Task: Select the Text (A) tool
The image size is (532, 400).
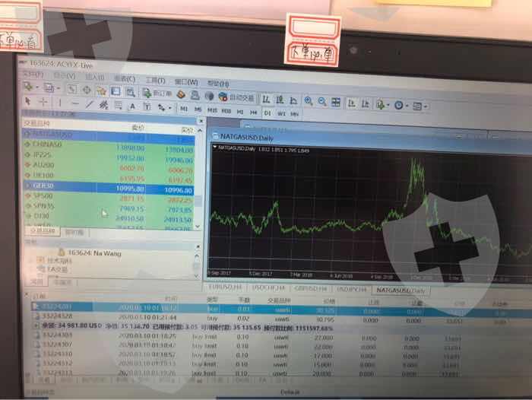Action: click(x=133, y=106)
